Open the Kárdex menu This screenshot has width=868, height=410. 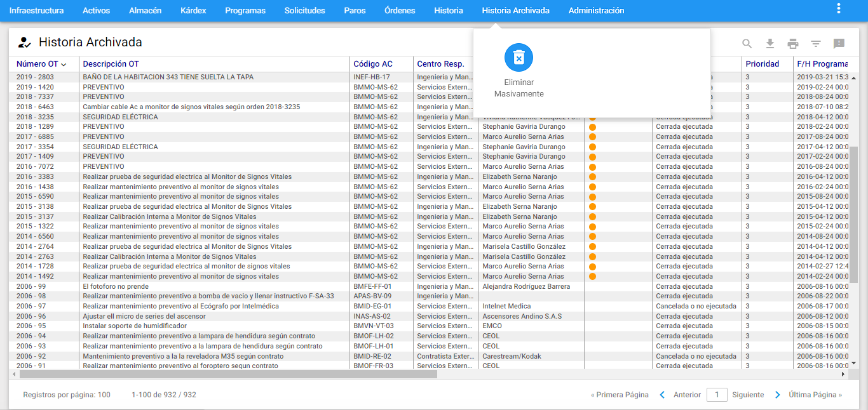pyautogui.click(x=193, y=11)
